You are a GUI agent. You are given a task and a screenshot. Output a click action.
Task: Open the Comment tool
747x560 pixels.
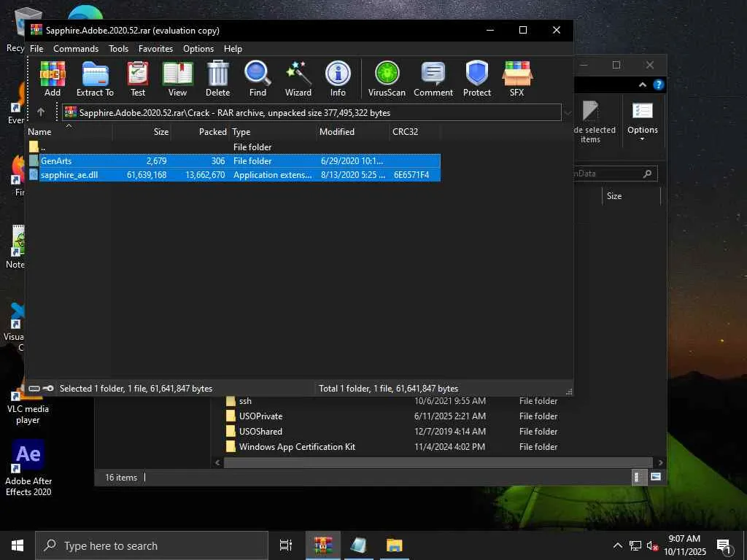tap(433, 79)
